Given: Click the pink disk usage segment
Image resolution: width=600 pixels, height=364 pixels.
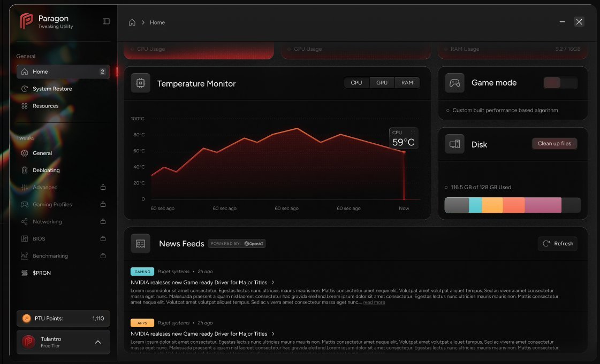Looking at the screenshot, I should [543, 205].
